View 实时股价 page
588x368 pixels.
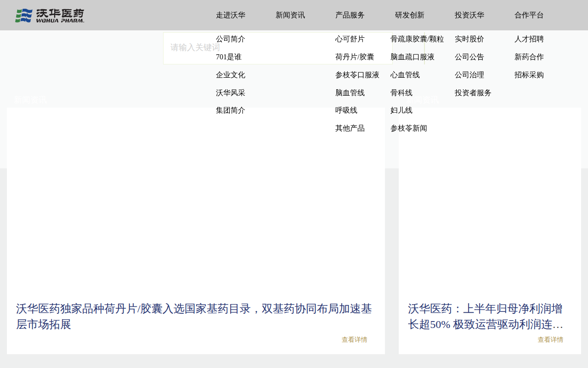click(469, 39)
